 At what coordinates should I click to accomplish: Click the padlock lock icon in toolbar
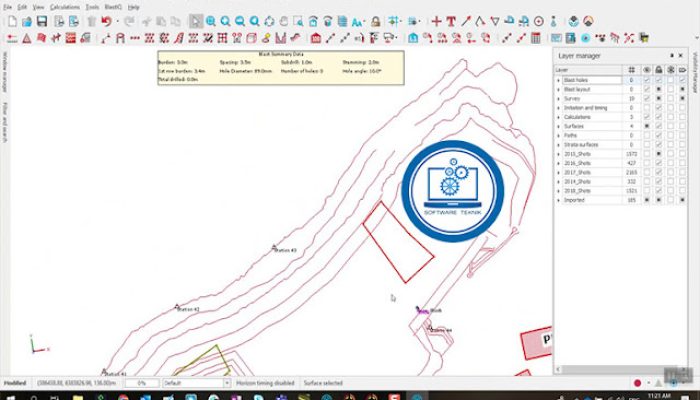point(375,21)
